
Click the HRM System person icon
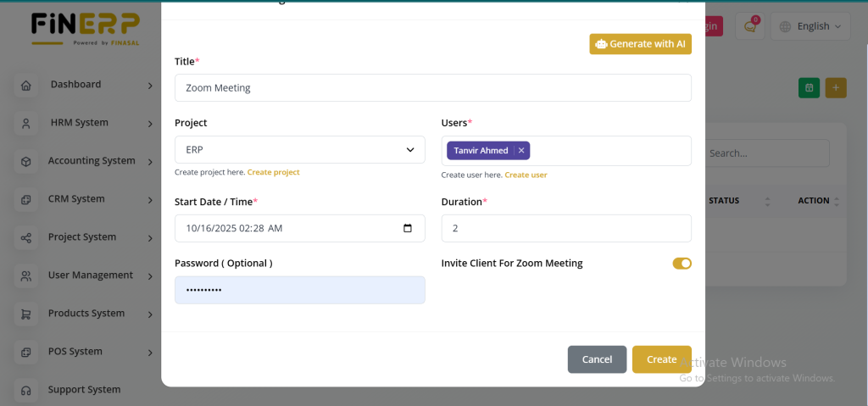tap(26, 124)
